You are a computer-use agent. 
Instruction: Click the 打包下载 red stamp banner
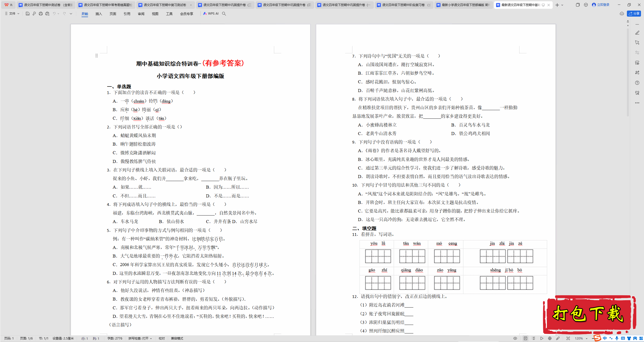tap(589, 315)
